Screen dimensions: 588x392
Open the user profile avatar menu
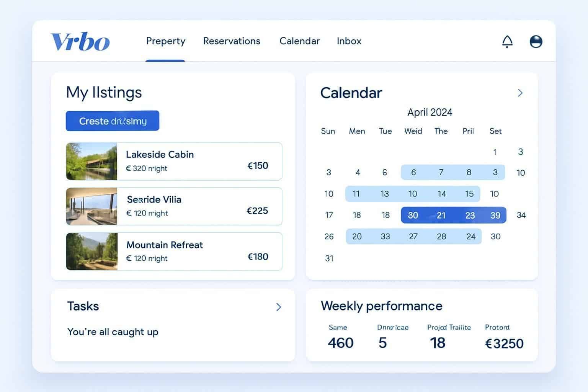pyautogui.click(x=536, y=41)
